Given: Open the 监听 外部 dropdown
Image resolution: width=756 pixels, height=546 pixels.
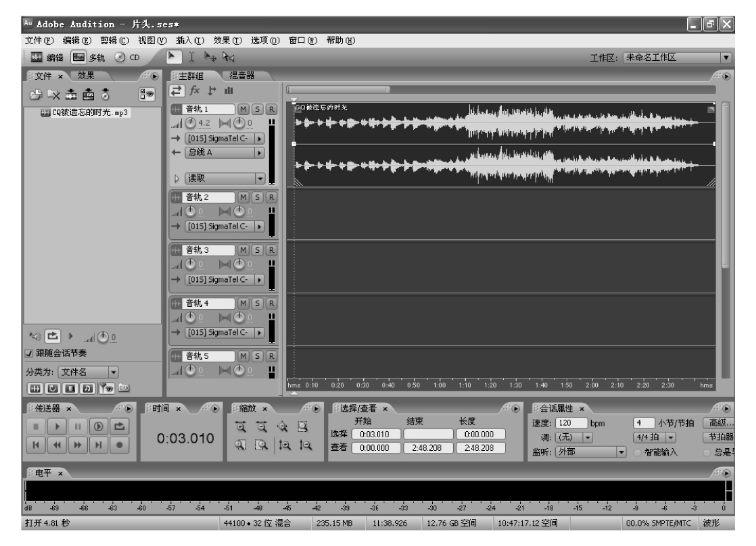Looking at the screenshot, I should (x=590, y=452).
